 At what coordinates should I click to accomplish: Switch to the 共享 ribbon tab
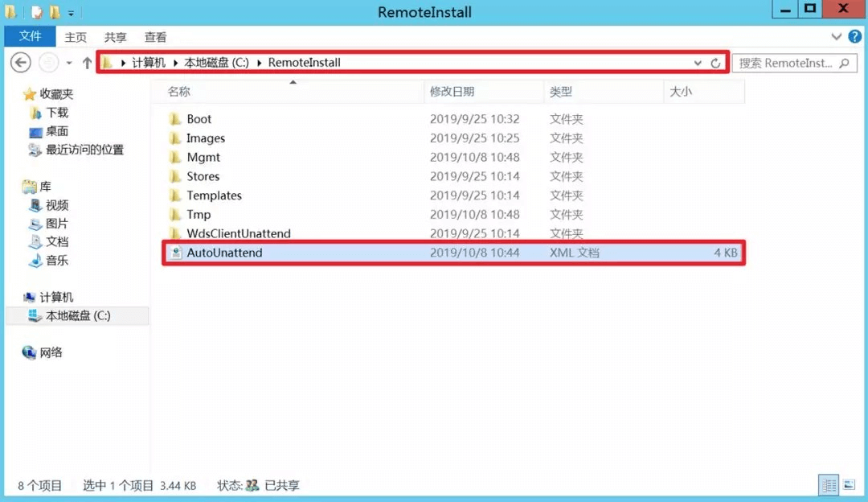coord(115,37)
